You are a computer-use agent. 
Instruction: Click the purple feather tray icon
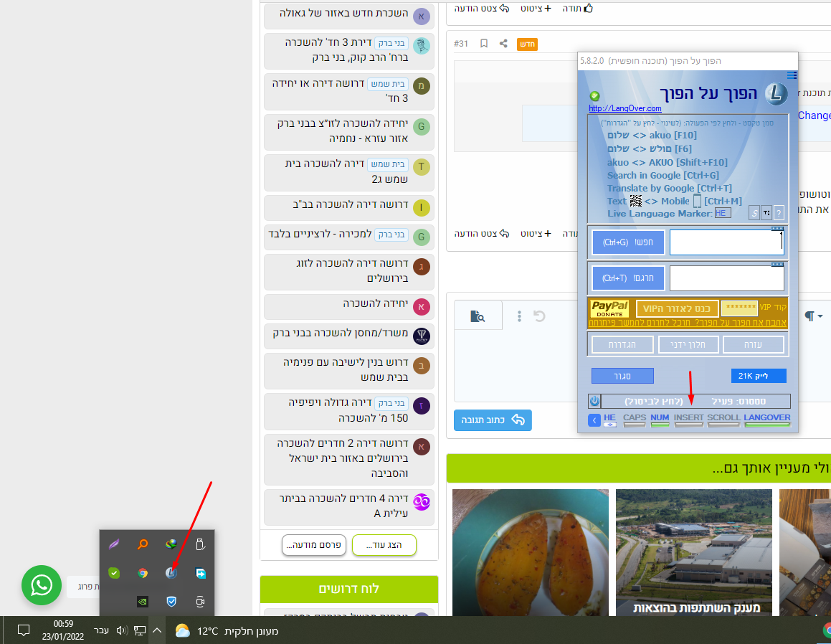tap(114, 544)
